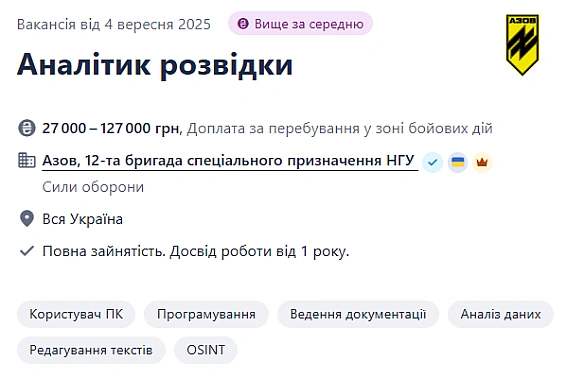Click the hryvnia salary icon

click(27, 128)
